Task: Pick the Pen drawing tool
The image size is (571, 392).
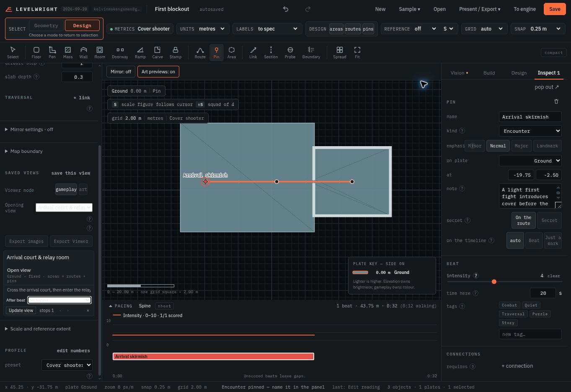Action: click(x=52, y=52)
